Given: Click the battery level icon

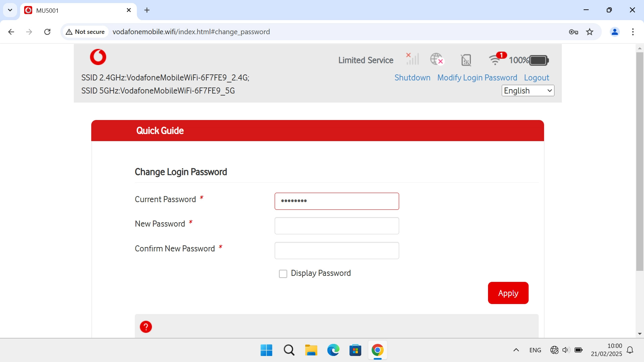Looking at the screenshot, I should (539, 60).
